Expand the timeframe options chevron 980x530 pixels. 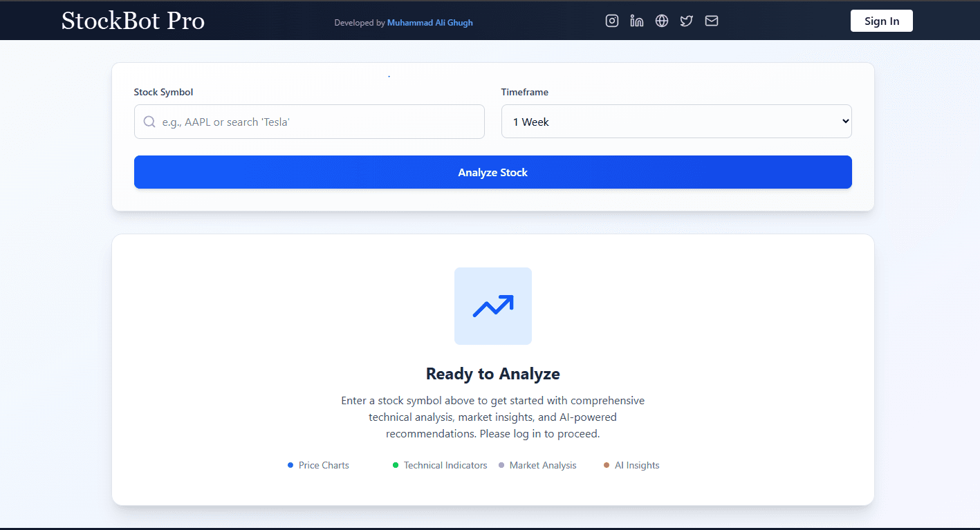(x=844, y=121)
